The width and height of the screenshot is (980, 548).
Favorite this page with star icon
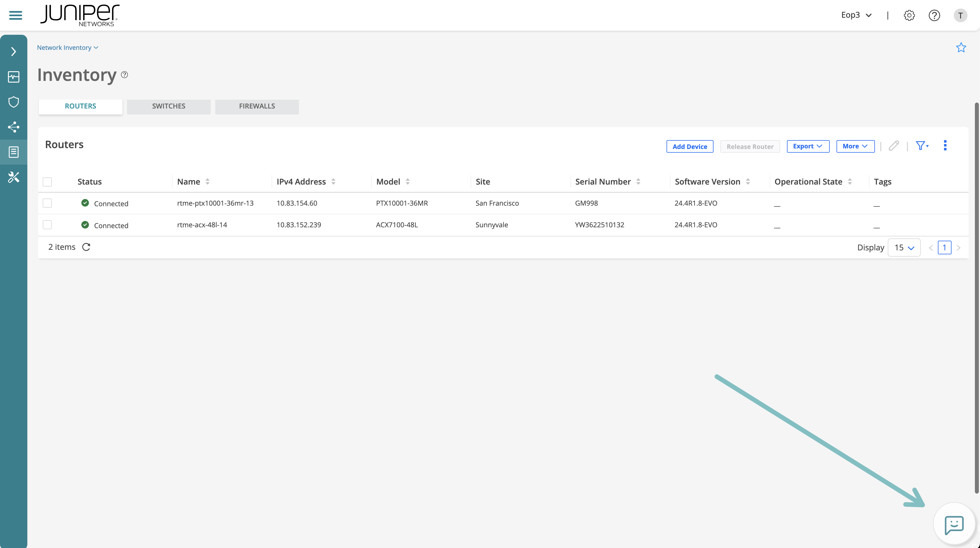[x=961, y=48]
